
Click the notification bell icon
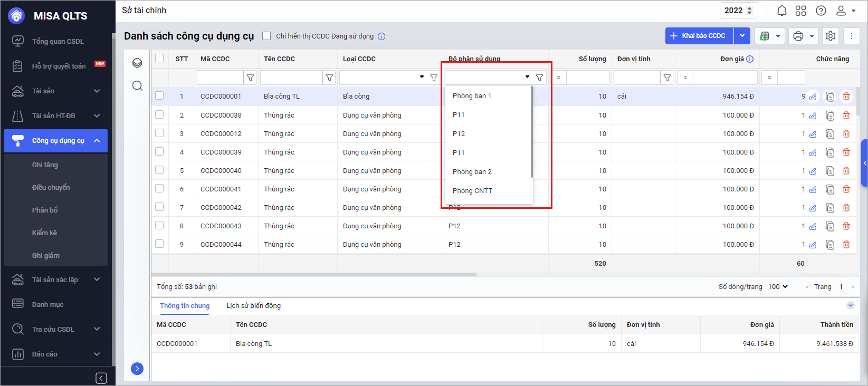(x=781, y=11)
